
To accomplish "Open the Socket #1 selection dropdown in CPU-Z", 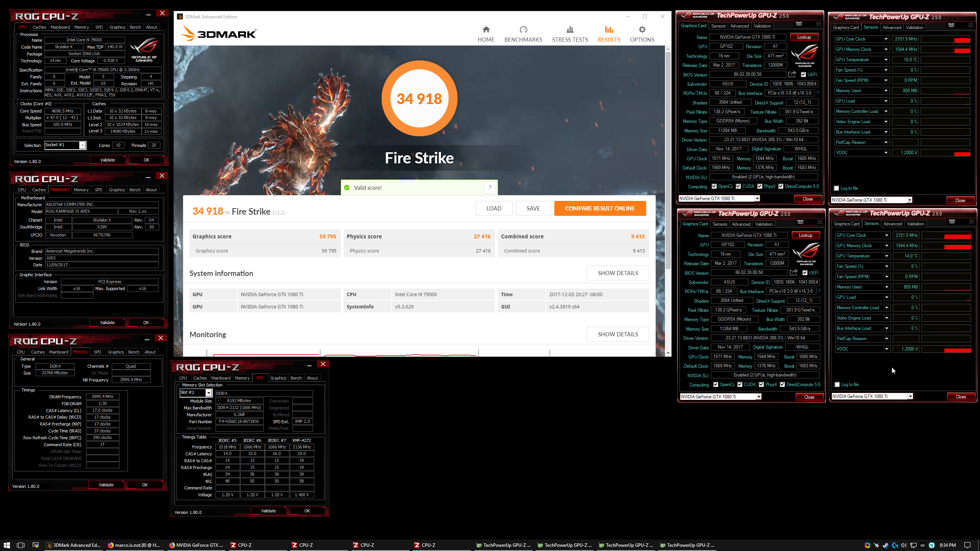I will coord(82,145).
